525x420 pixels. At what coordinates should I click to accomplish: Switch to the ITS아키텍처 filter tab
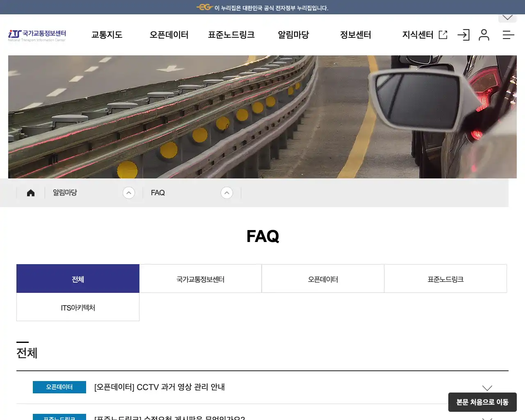(x=78, y=307)
